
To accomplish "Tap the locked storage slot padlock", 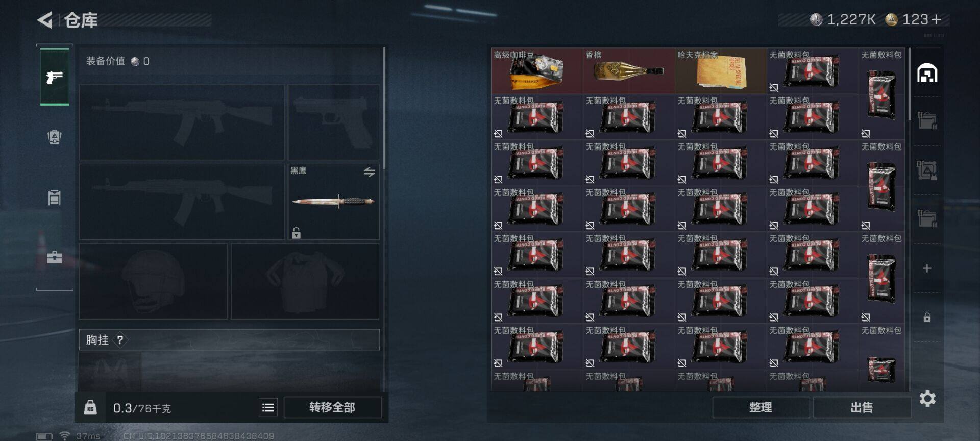I will coord(927,317).
